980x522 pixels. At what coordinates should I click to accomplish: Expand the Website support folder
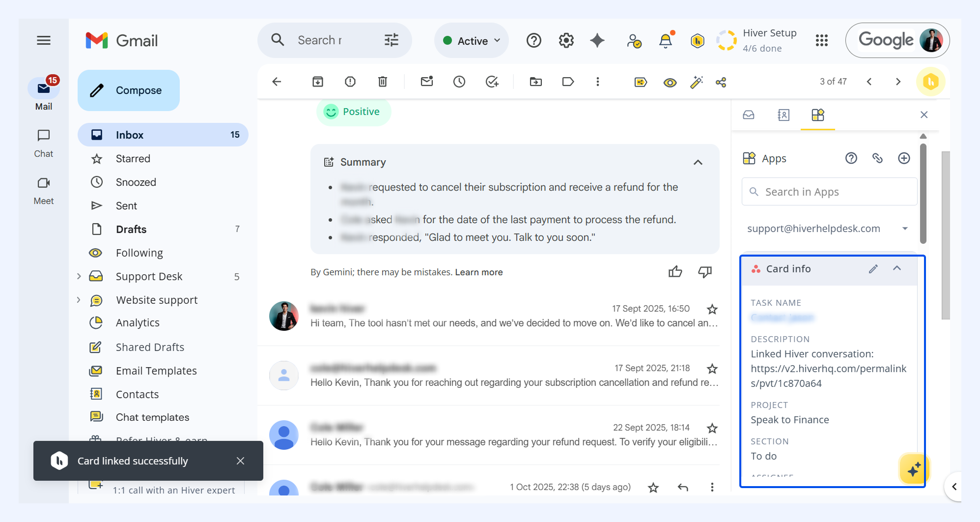coord(79,300)
